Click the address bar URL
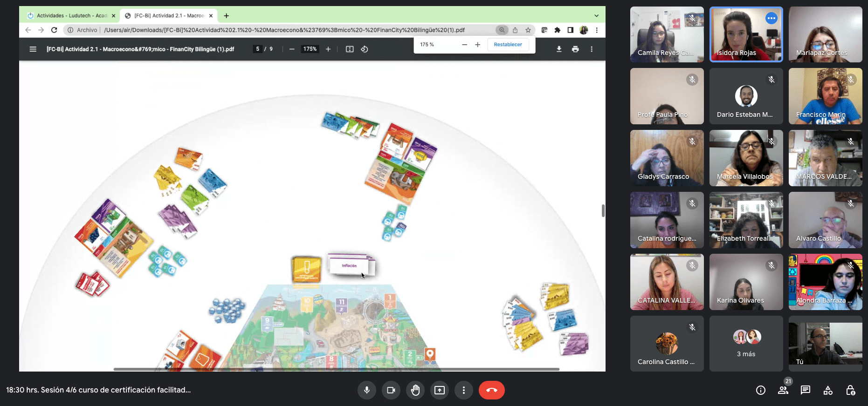This screenshot has width=868, height=406. coord(284,30)
